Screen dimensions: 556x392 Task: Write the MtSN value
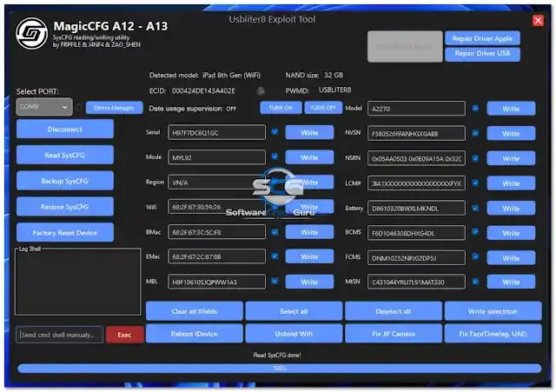coord(511,282)
